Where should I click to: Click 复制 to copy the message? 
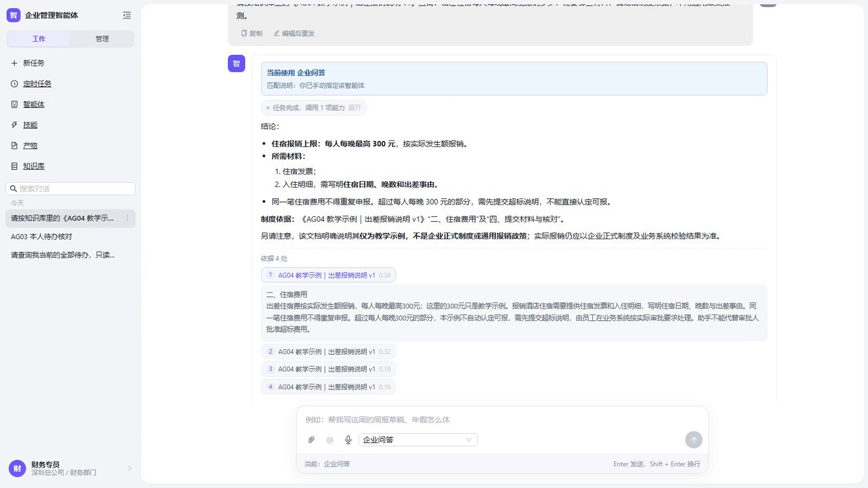click(252, 33)
